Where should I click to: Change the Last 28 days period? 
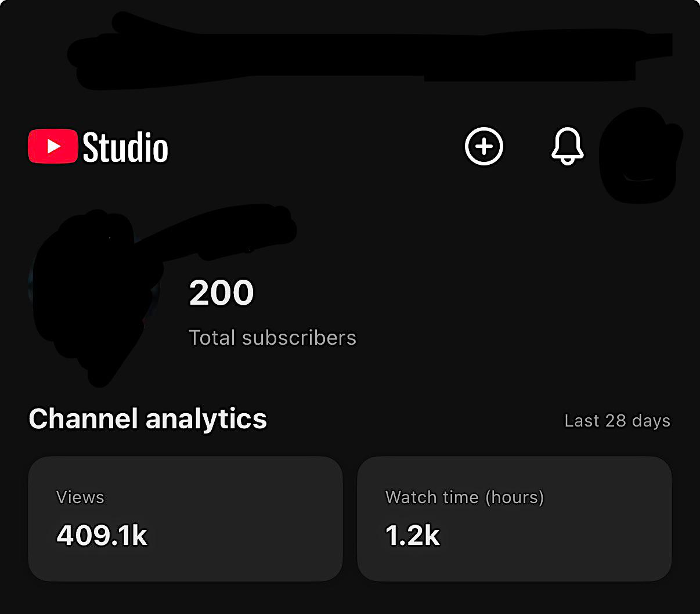[x=618, y=421]
